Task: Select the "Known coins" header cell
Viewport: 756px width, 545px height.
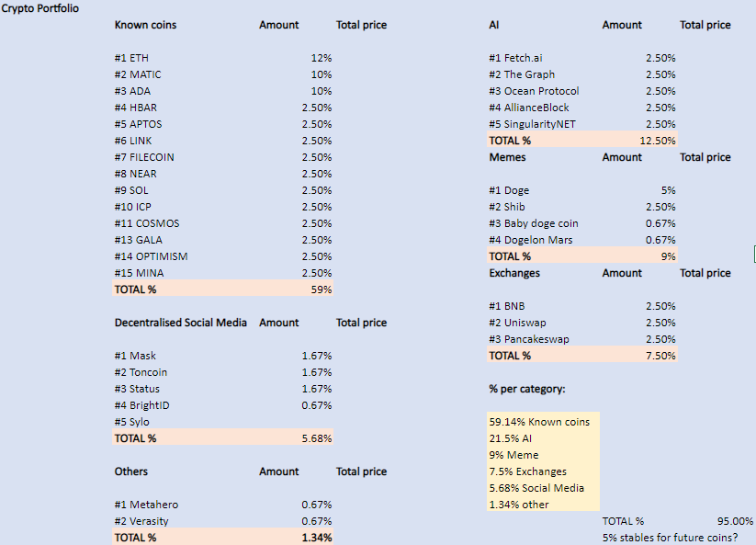Action: pyautogui.click(x=145, y=25)
